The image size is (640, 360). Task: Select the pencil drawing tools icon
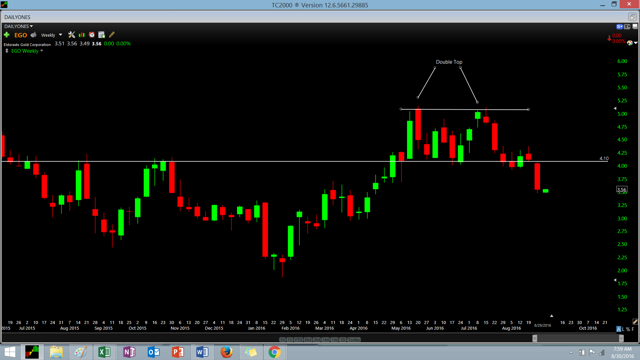(x=112, y=35)
